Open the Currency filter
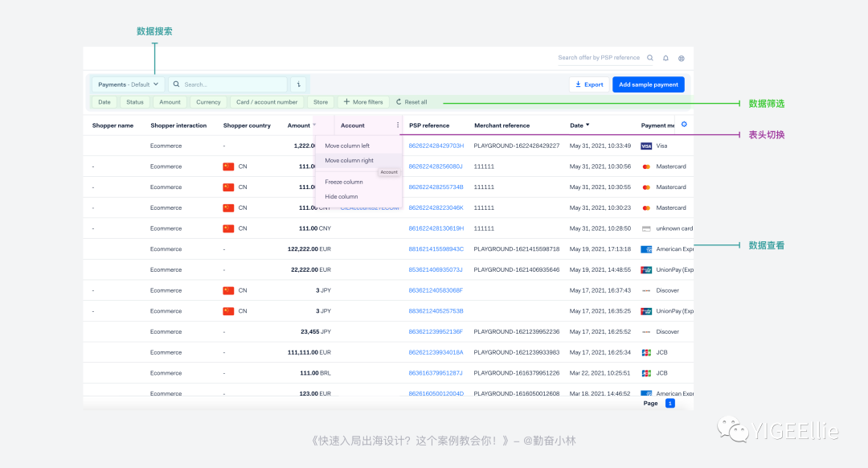 coord(208,102)
